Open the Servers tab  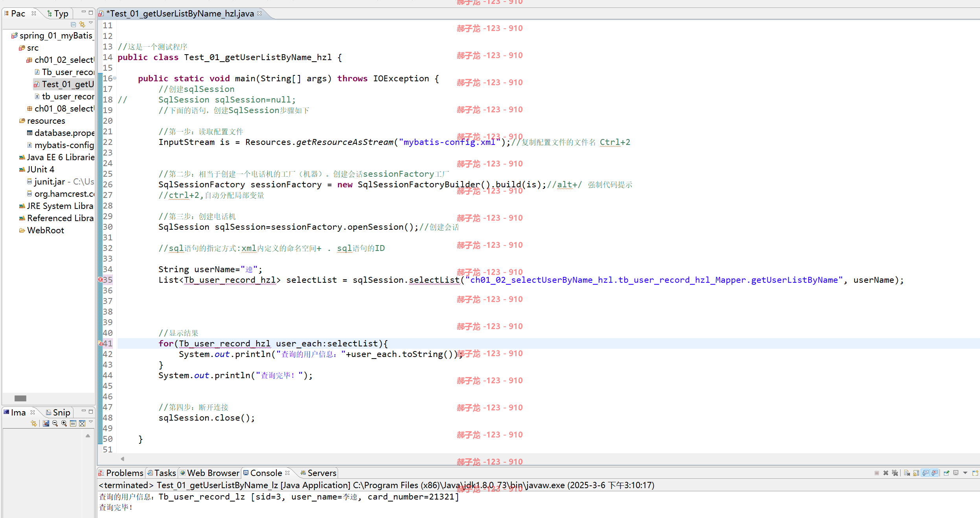[x=318, y=473]
